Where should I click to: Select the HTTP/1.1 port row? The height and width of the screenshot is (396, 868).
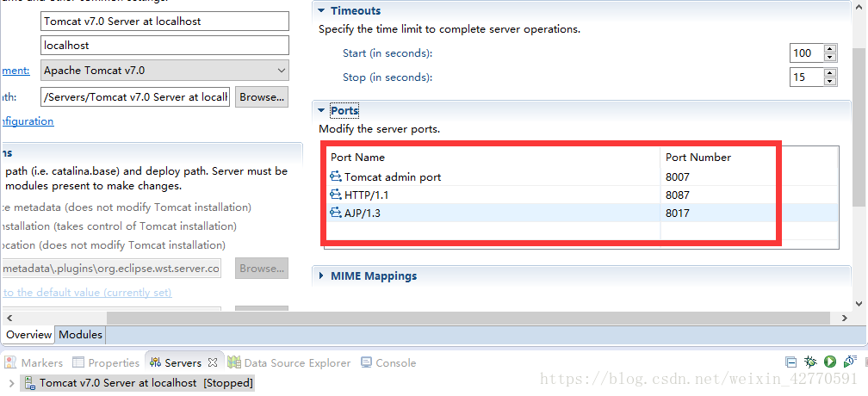(581, 195)
